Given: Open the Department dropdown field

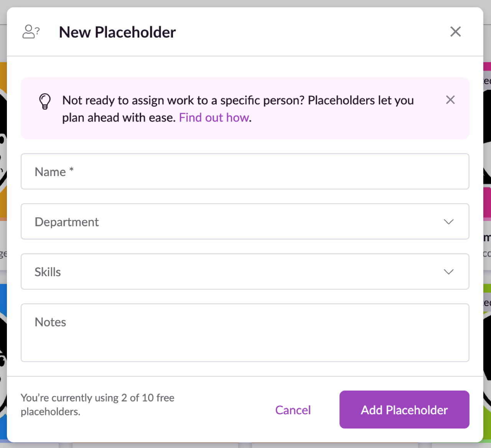Looking at the screenshot, I should (245, 221).
